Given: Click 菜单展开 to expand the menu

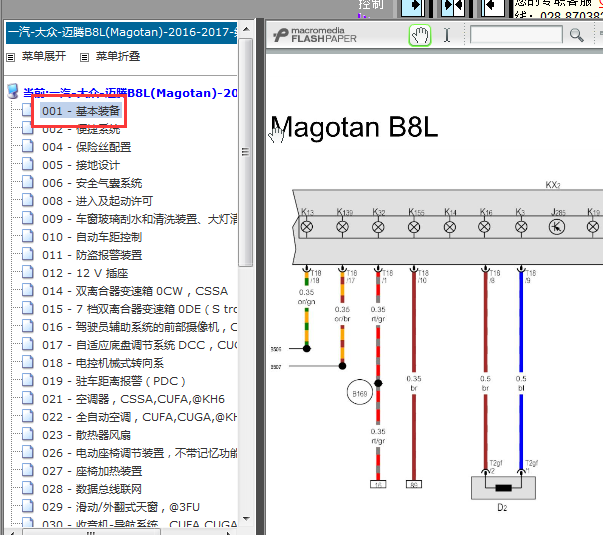Looking at the screenshot, I should [x=43, y=57].
